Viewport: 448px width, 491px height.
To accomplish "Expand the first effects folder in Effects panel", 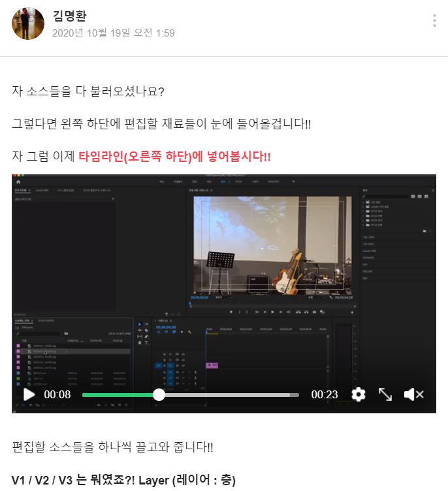I will [363, 202].
